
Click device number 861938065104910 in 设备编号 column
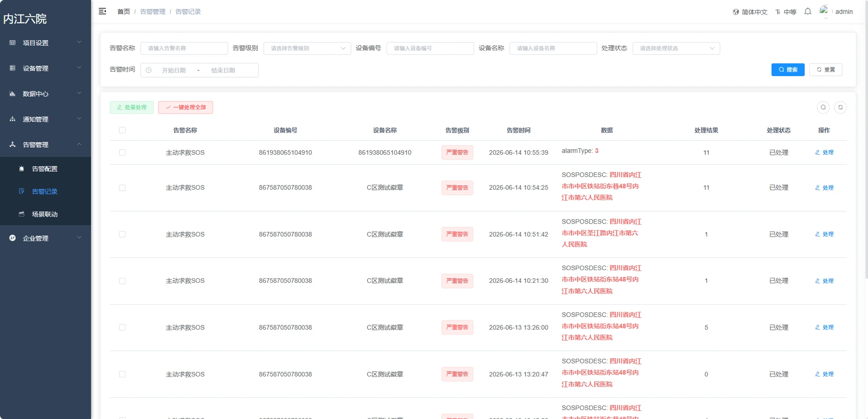[285, 152]
